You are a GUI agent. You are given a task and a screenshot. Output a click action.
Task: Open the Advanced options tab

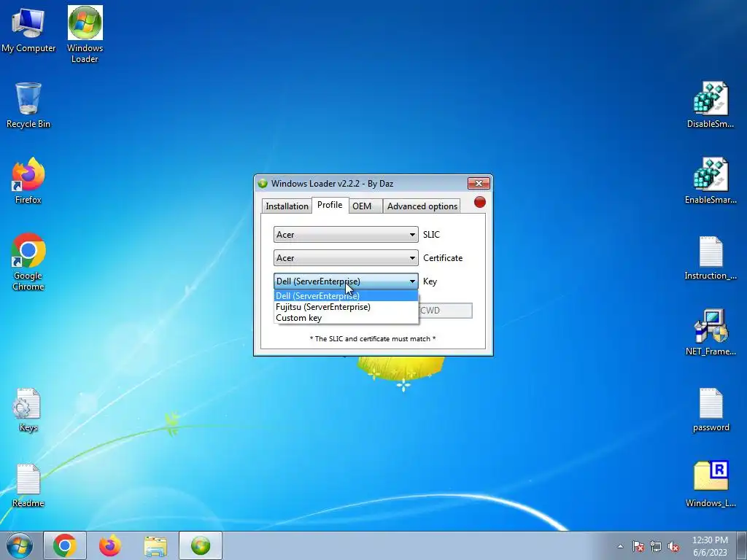click(422, 206)
